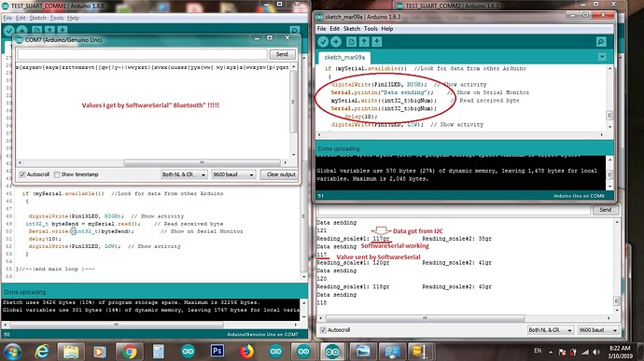Click Send in the COM7 serial monitor
This screenshot has height=361, width=644.
click(282, 54)
